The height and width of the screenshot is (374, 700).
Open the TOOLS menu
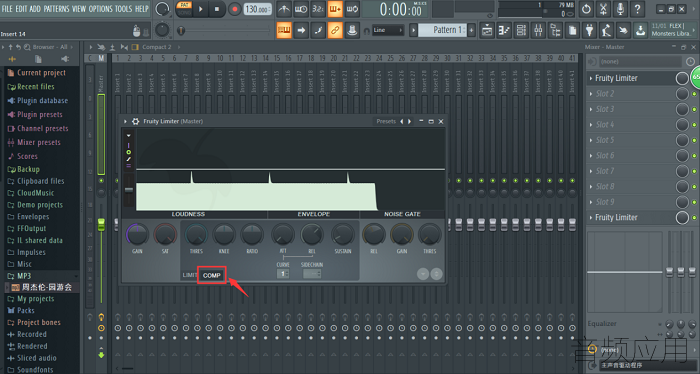point(124,8)
